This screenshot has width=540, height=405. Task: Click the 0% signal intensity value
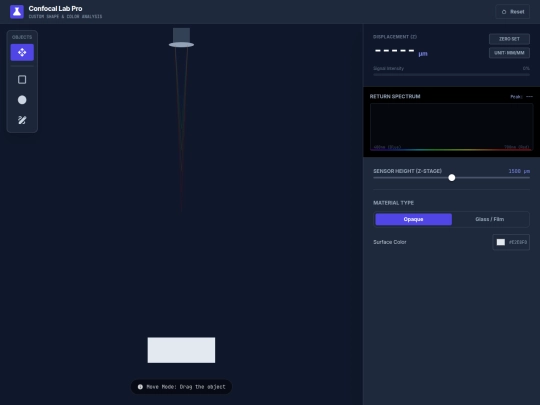[526, 68]
